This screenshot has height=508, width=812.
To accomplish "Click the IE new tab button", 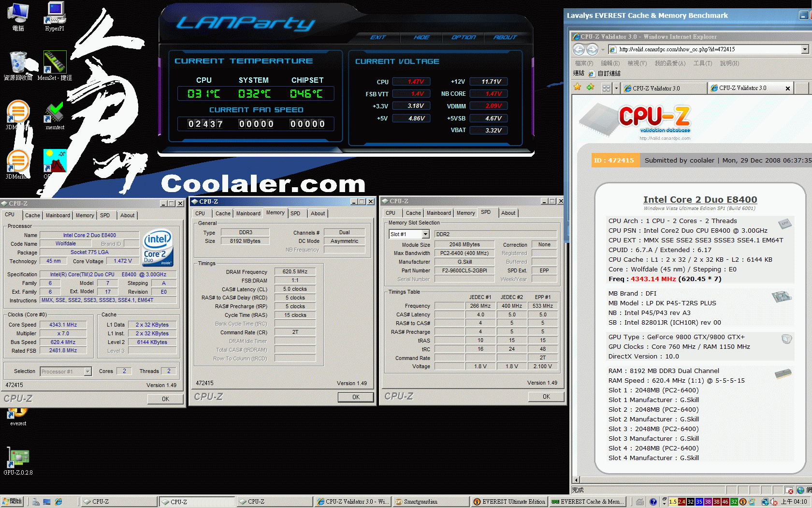I will pyautogui.click(x=802, y=88).
